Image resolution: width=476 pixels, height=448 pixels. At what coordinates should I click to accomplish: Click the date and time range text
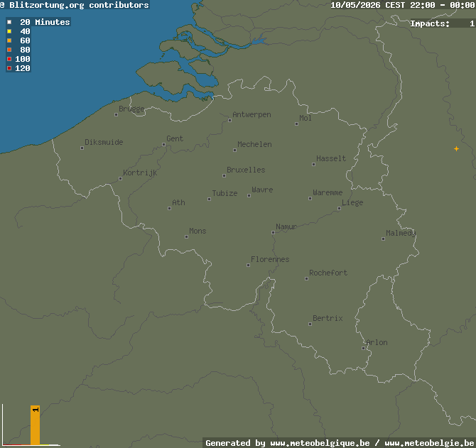coord(403,5)
